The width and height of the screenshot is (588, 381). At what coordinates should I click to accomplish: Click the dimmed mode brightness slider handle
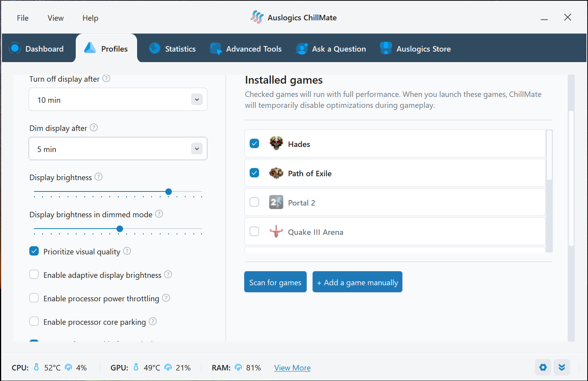120,229
